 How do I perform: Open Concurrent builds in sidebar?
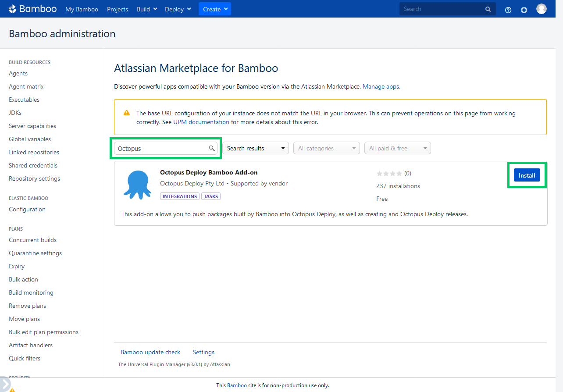point(33,240)
